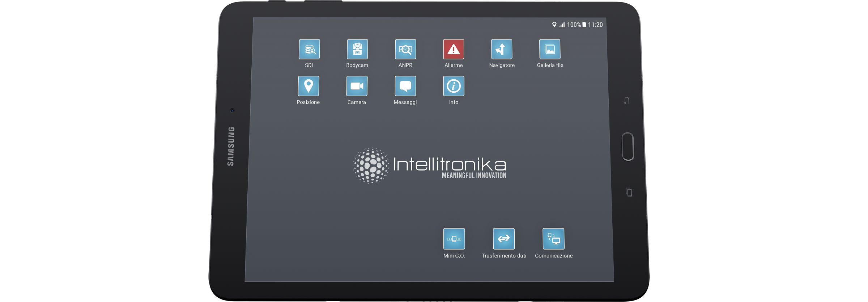This screenshot has height=302, width=868.
Task: Open the Comunicazione app
Action: (x=553, y=239)
